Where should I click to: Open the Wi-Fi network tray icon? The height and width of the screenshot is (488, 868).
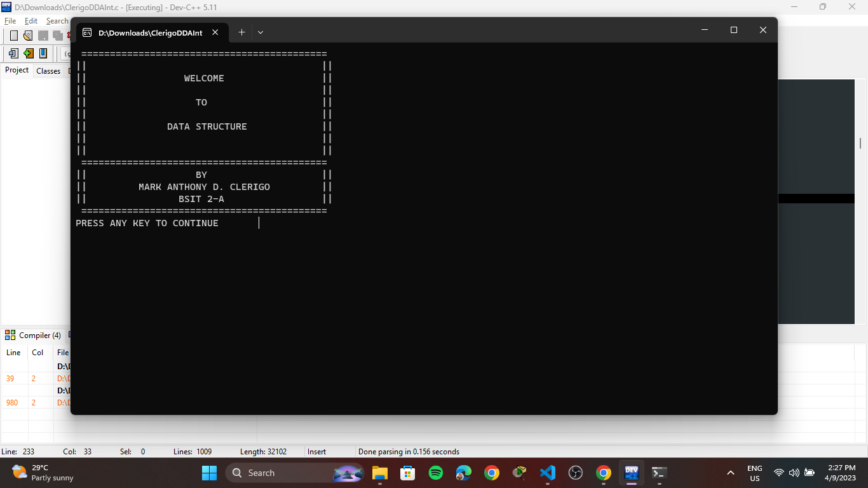[x=779, y=473]
